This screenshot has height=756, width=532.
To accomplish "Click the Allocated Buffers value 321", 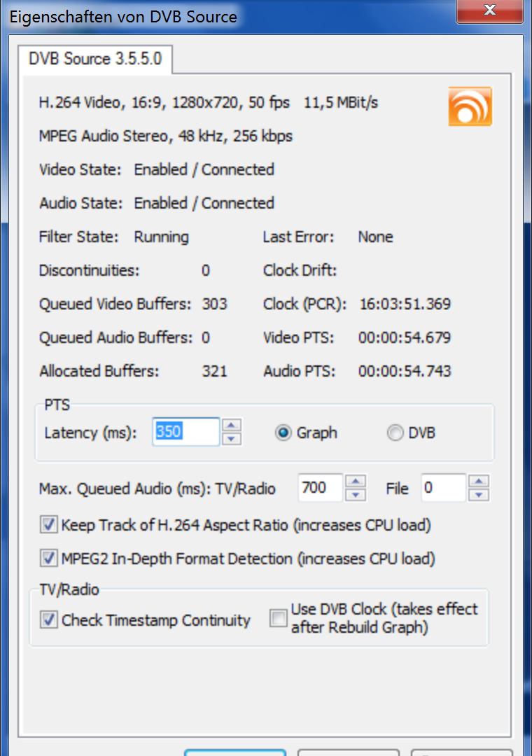I will click(x=215, y=371).
